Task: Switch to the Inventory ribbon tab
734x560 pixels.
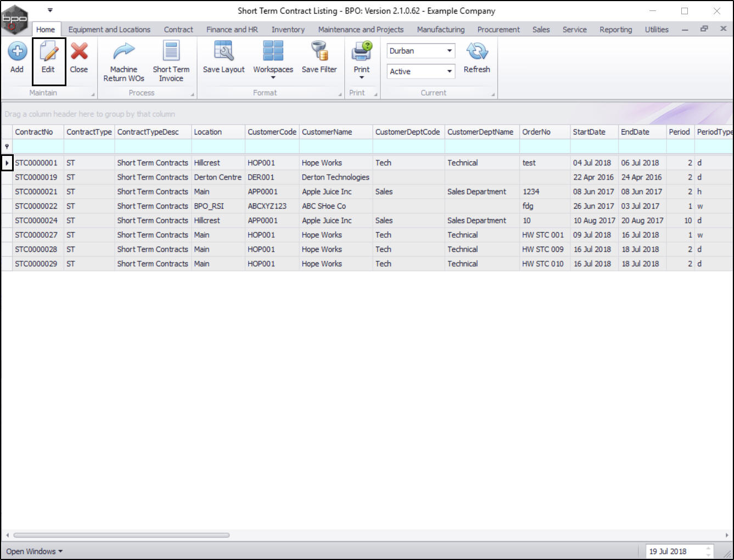Action: [288, 30]
